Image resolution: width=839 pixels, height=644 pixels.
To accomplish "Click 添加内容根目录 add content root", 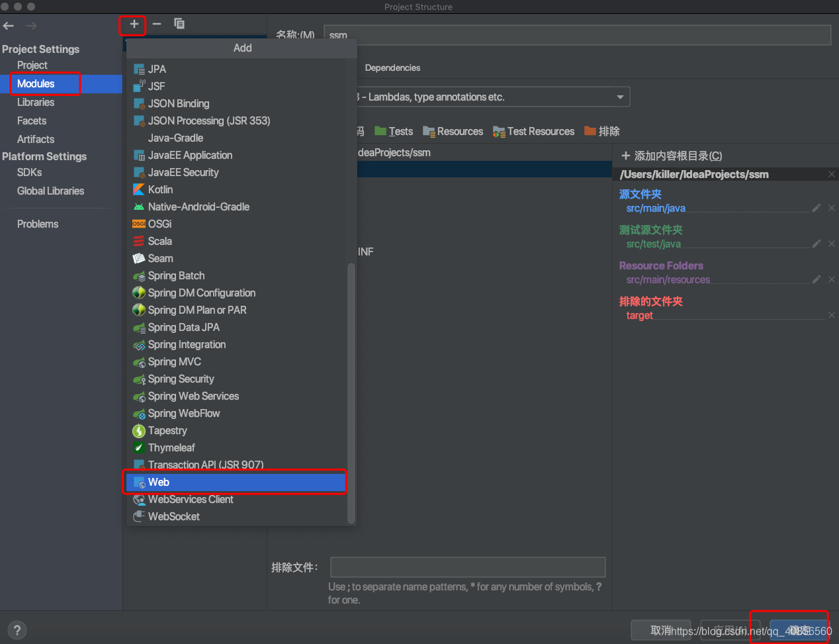I will [672, 156].
